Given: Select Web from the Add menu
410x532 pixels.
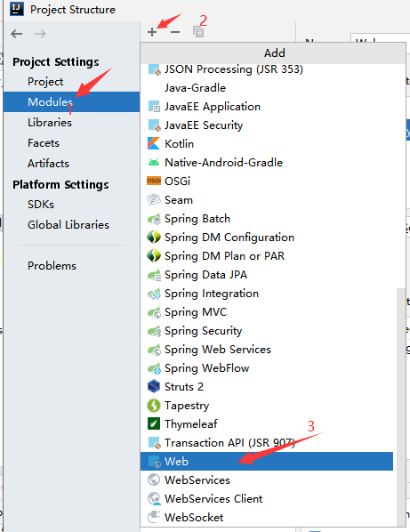Looking at the screenshot, I should [x=267, y=461].
